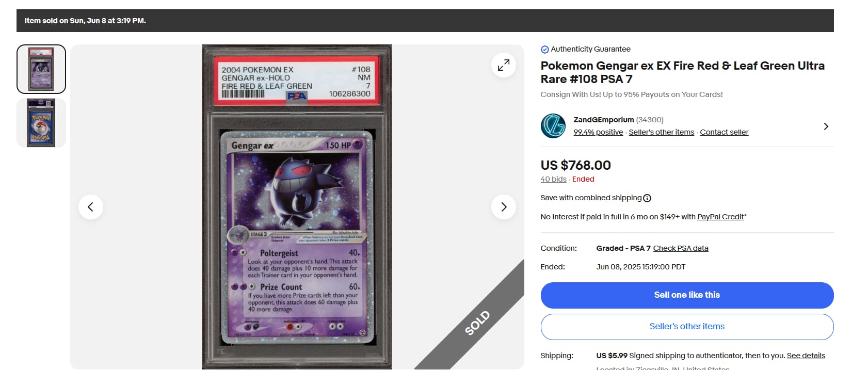Show the next image with the right arrow
Viewport: 868px width, 370px height.
coord(503,207)
